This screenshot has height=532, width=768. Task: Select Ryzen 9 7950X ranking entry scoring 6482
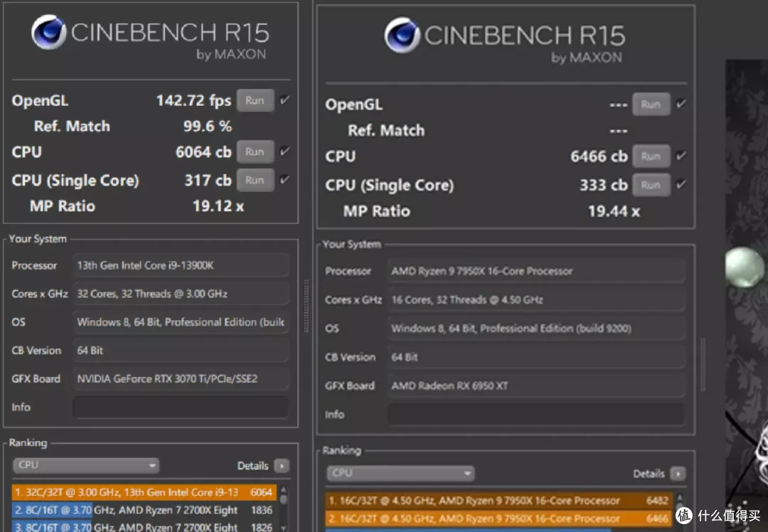coord(498,500)
